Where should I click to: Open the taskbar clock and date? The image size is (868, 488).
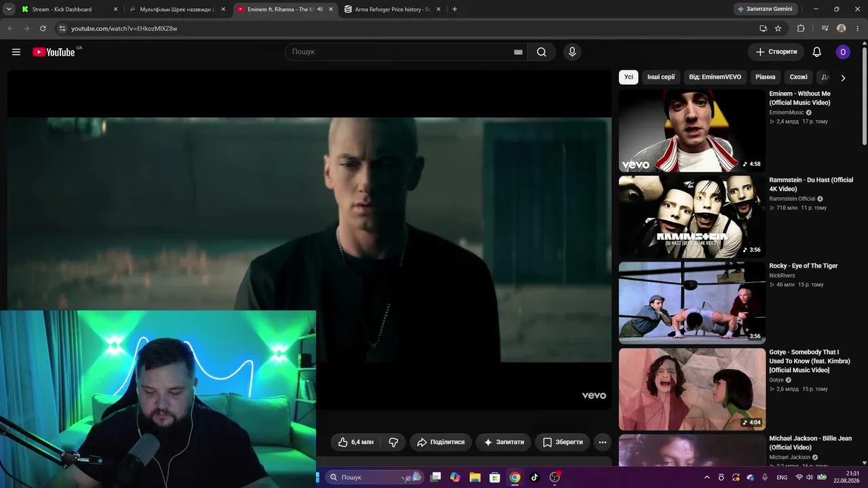[x=846, y=477]
